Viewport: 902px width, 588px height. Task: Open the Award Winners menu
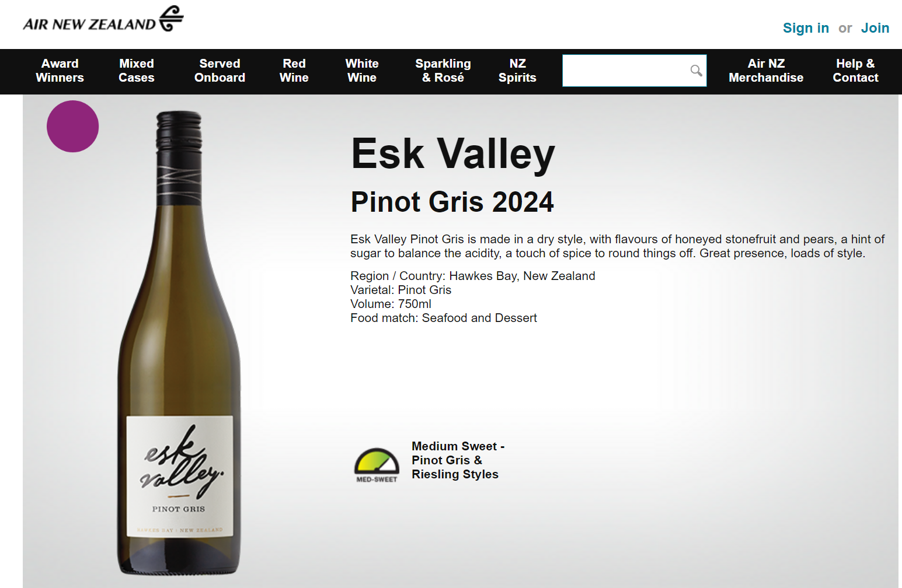[60, 71]
